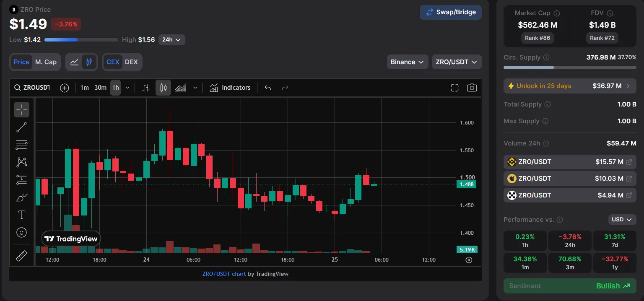Open chart settings gear near time axis

click(x=469, y=260)
